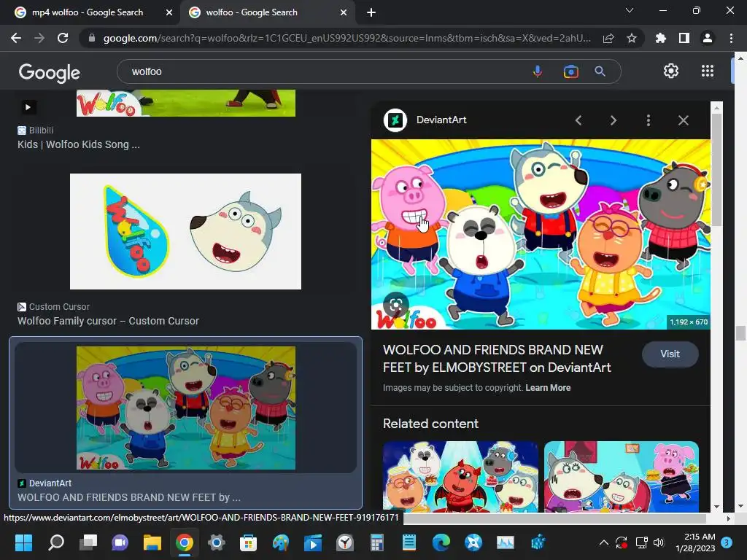Open the Calculator from the taskbar

[x=377, y=542]
